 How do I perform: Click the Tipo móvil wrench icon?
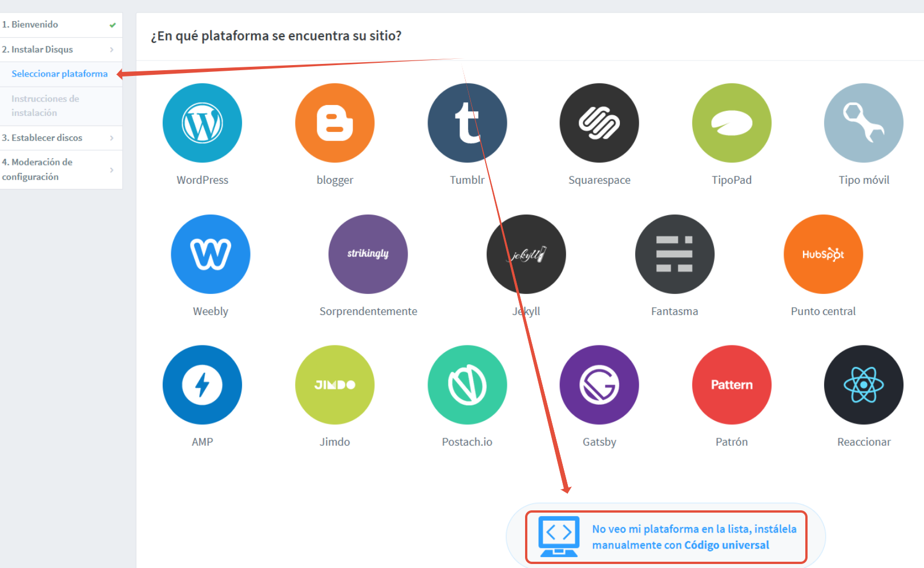[x=864, y=123]
